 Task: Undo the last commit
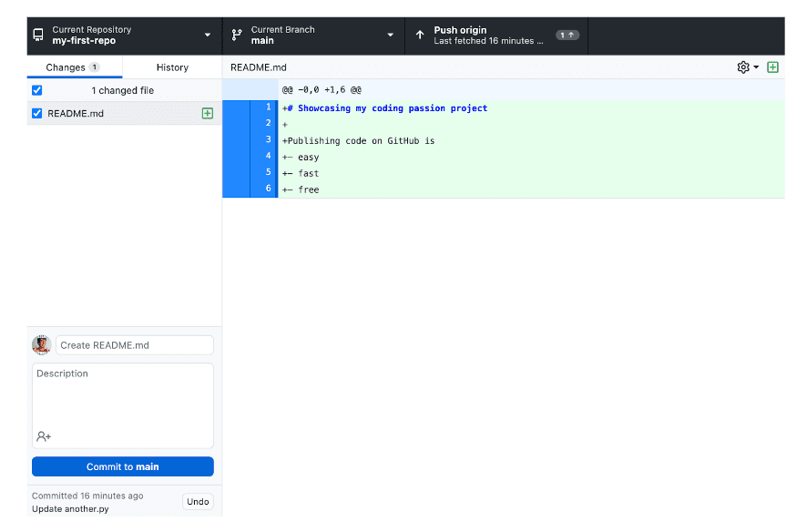[x=198, y=502]
